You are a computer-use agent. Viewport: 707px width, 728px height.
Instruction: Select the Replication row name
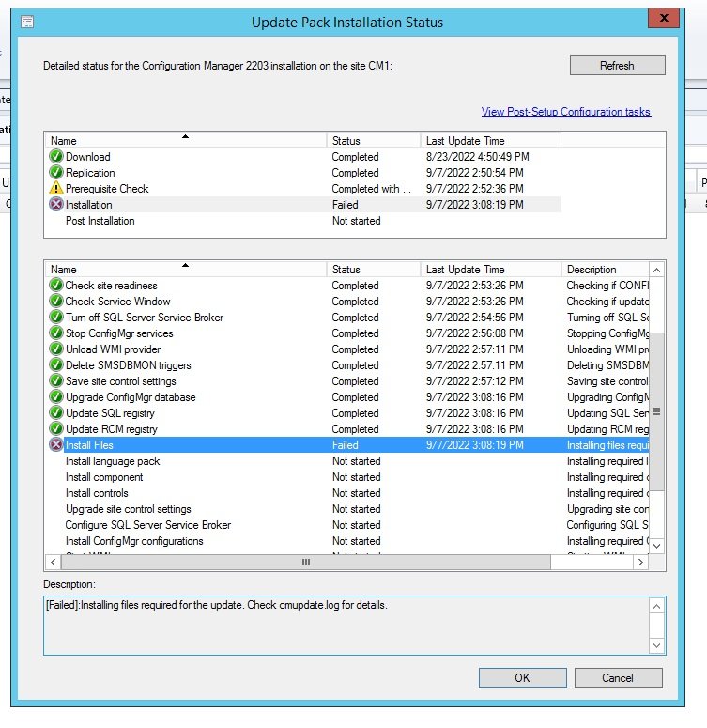[x=90, y=172]
